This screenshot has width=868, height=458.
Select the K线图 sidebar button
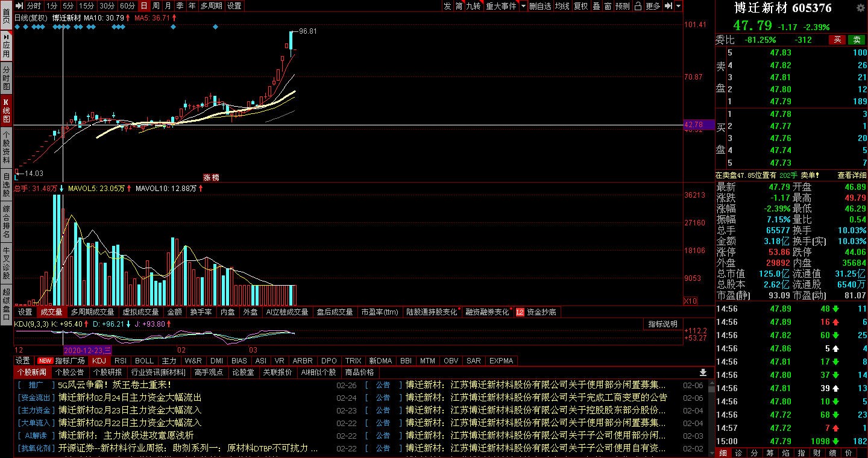(x=6, y=111)
